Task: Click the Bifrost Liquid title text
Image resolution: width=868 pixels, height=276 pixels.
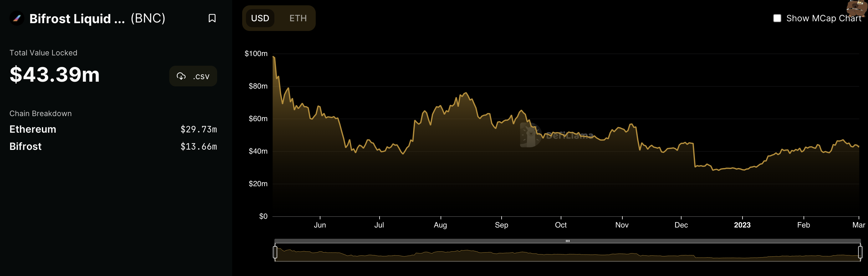Action: click(x=77, y=18)
